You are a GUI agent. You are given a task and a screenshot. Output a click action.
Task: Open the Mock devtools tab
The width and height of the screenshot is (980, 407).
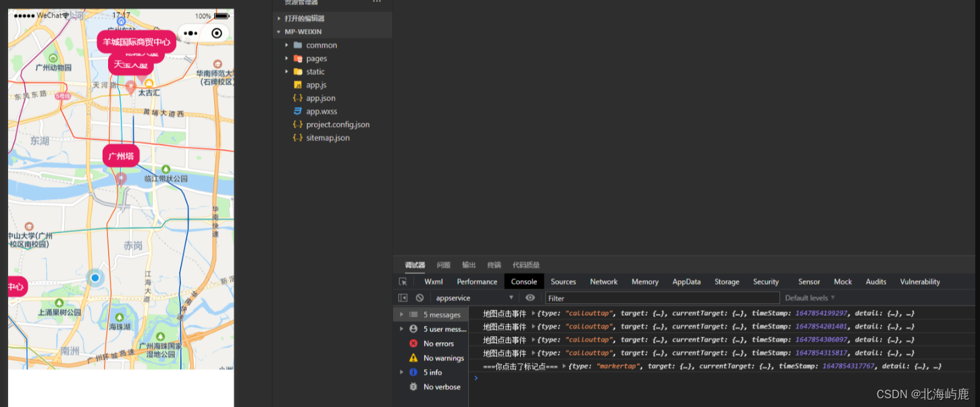pos(843,282)
